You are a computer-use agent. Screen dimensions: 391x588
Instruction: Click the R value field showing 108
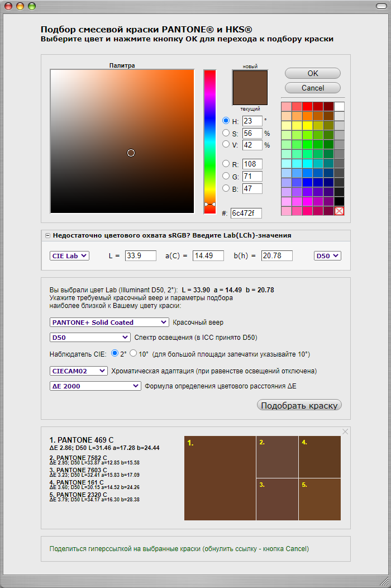[252, 164]
